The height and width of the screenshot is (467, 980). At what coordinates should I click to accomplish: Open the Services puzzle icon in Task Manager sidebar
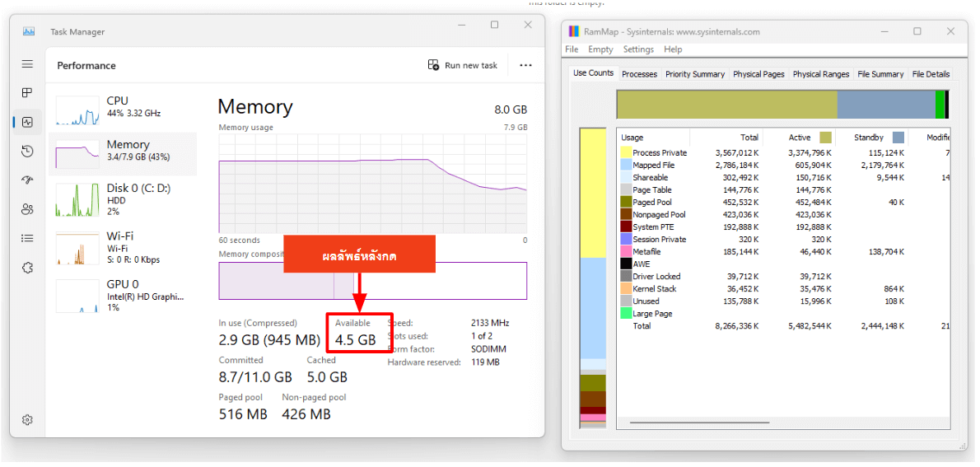point(27,268)
